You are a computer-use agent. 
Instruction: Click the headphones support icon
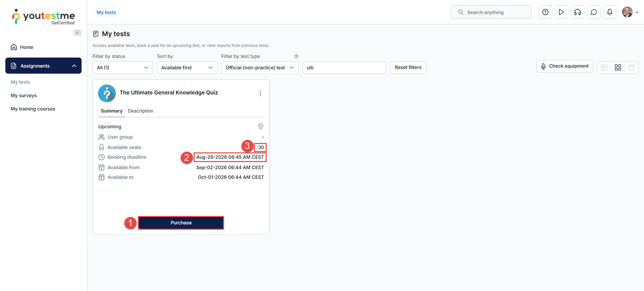point(577,12)
